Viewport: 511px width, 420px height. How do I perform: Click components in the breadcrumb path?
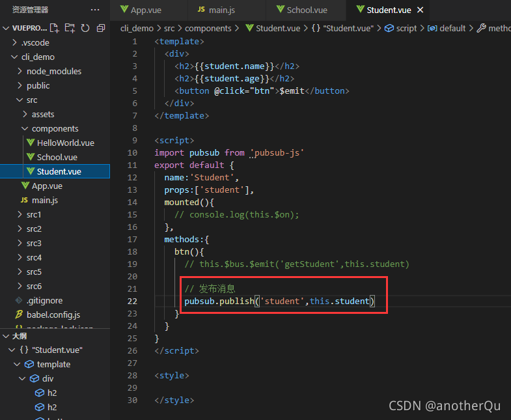click(x=208, y=29)
